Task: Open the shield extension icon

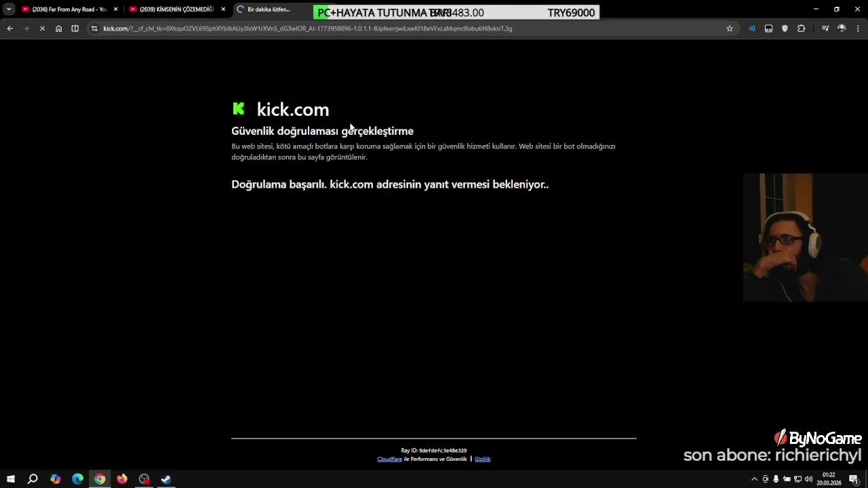Action: [785, 28]
